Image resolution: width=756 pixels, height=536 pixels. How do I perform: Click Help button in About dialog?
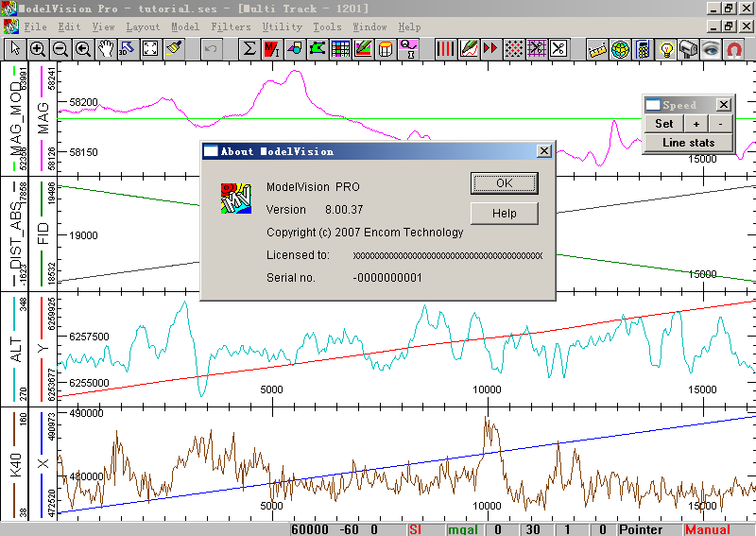coord(505,214)
